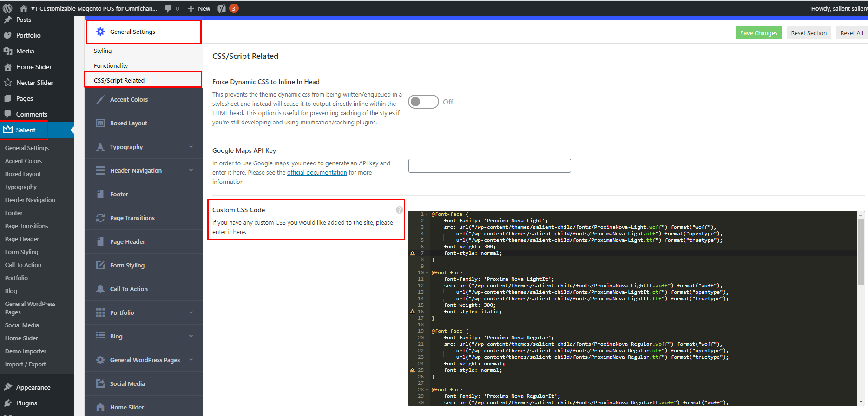
Task: Click the Form Styling edit icon
Action: [100, 265]
